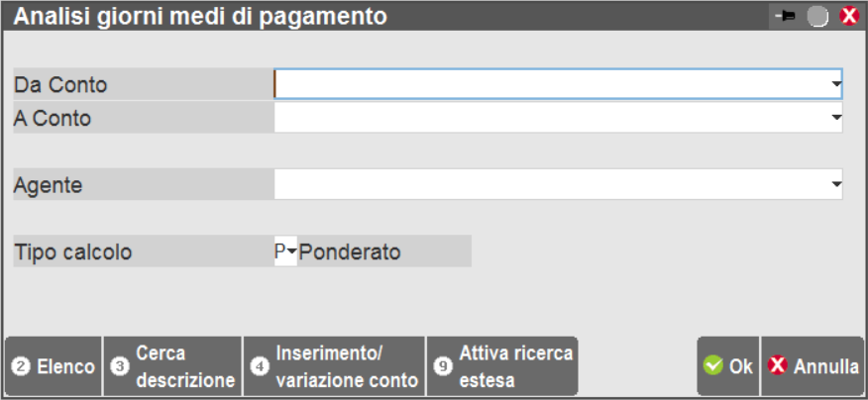Expand the Agente dropdown list
The height and width of the screenshot is (400, 868).
tap(836, 184)
